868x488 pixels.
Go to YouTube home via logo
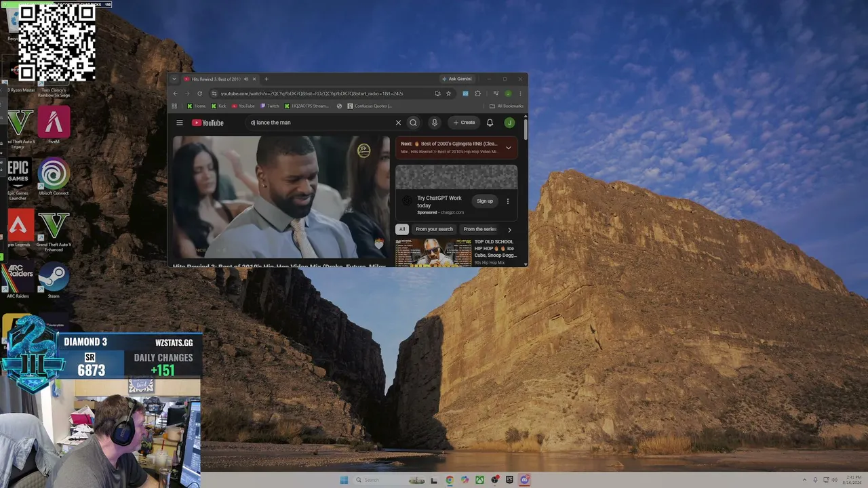(x=208, y=123)
